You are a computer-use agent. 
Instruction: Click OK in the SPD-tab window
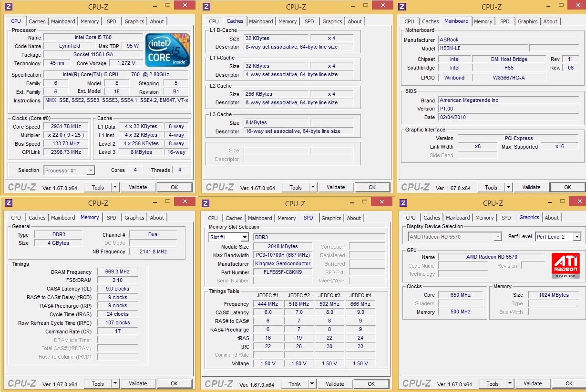[371, 384]
